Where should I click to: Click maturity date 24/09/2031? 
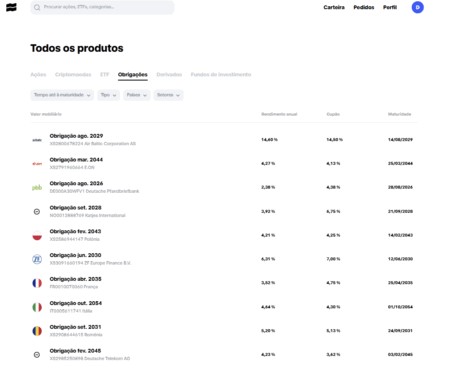[400, 331]
